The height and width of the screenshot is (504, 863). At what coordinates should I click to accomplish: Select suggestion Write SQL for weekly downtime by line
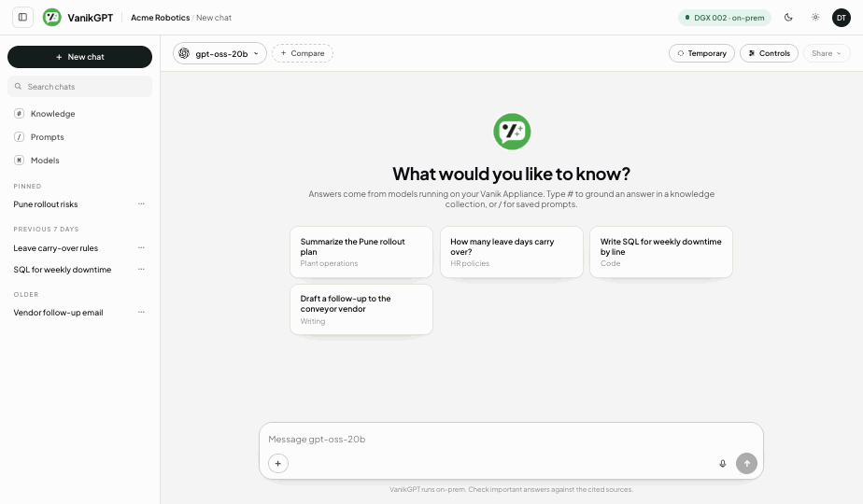661,252
